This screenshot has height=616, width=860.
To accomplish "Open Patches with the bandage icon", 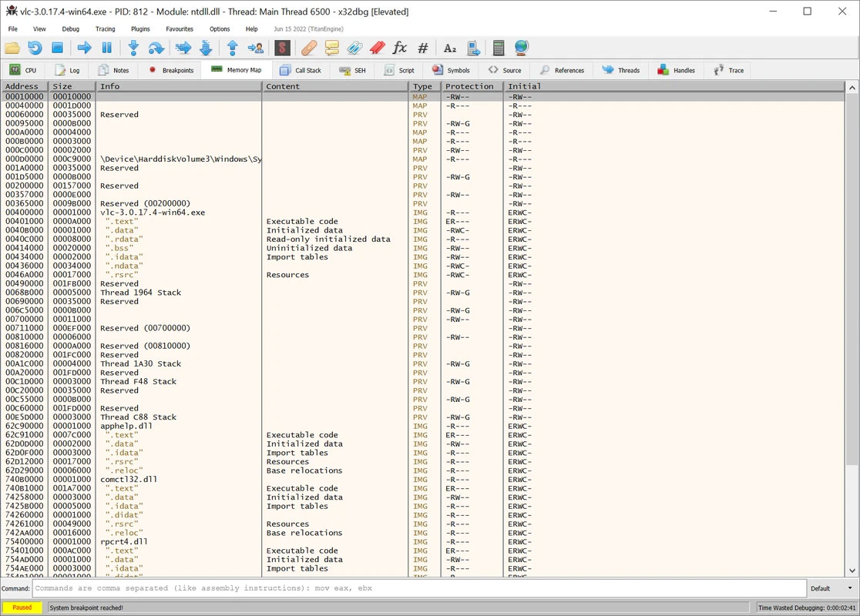I will (309, 48).
